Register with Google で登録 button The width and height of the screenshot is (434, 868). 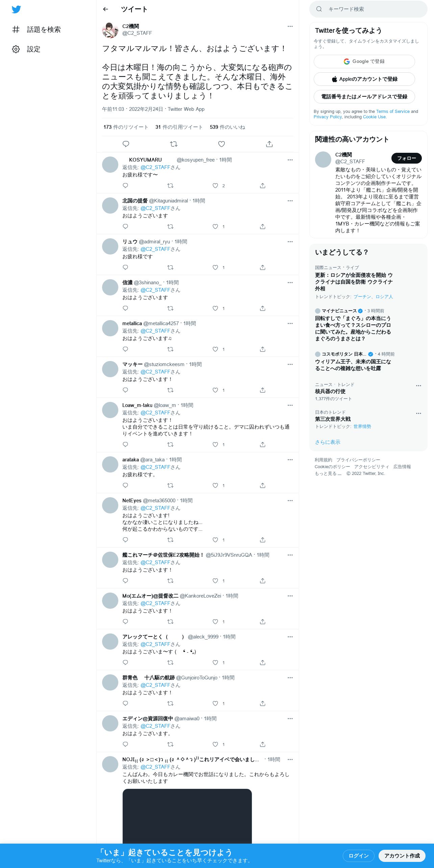click(x=364, y=62)
